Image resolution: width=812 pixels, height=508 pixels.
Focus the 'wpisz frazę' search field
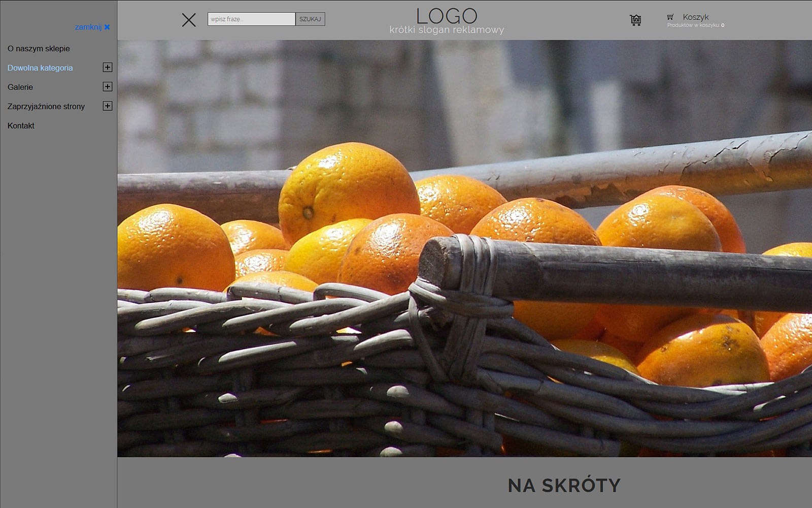[x=251, y=19]
